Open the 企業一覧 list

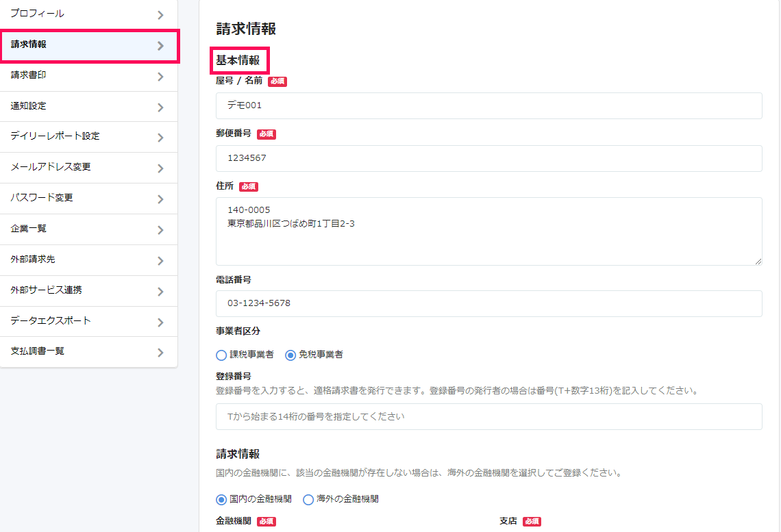point(88,229)
